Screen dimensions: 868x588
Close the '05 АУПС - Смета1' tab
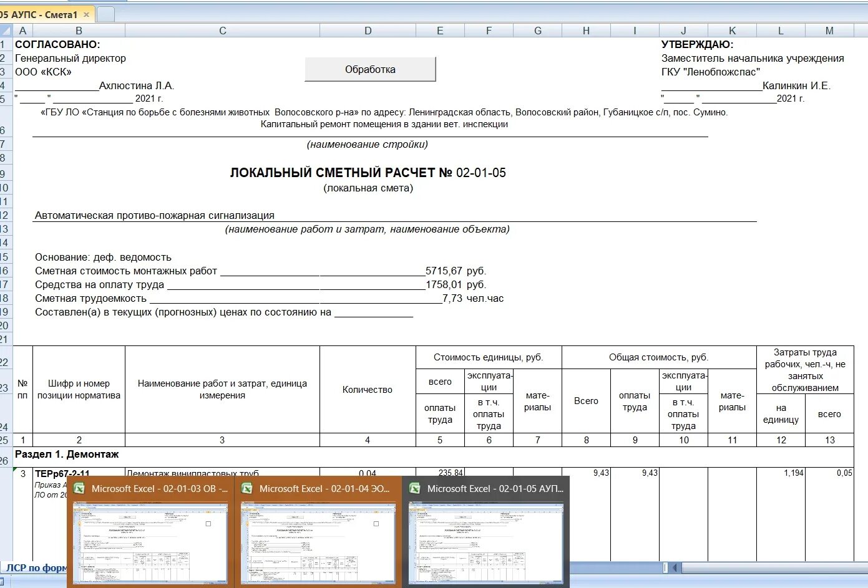[86, 14]
